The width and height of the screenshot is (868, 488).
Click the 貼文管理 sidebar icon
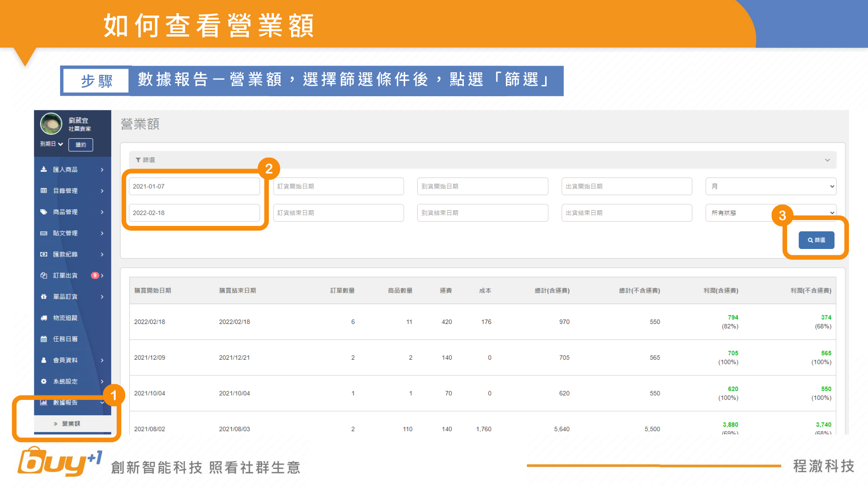[44, 233]
